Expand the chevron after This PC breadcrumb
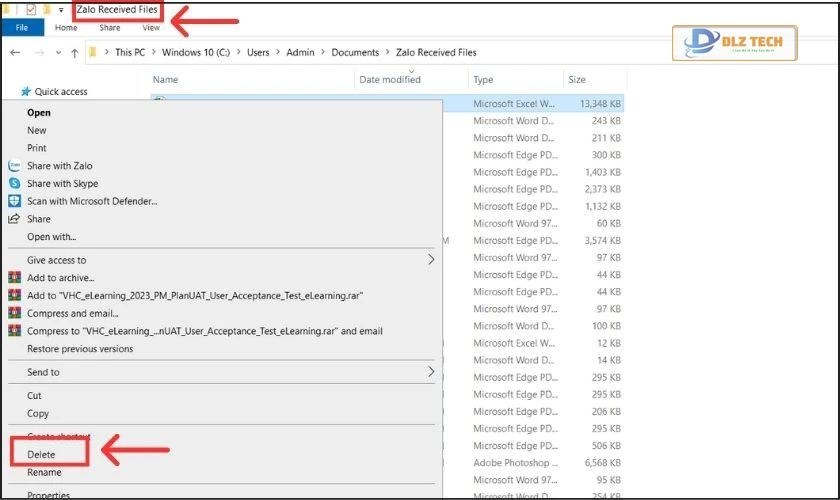The height and width of the screenshot is (500, 840). (153, 52)
